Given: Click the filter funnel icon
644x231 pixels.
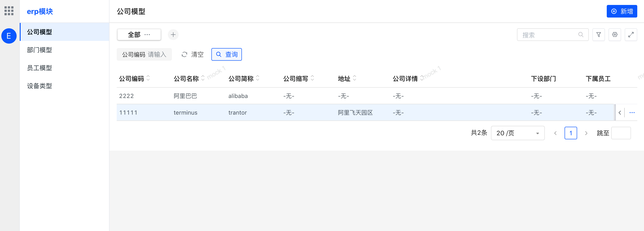Looking at the screenshot, I should (x=598, y=35).
